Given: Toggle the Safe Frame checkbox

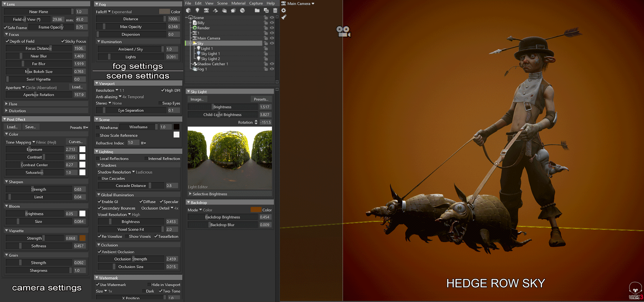Looking at the screenshot, I should (5, 28).
